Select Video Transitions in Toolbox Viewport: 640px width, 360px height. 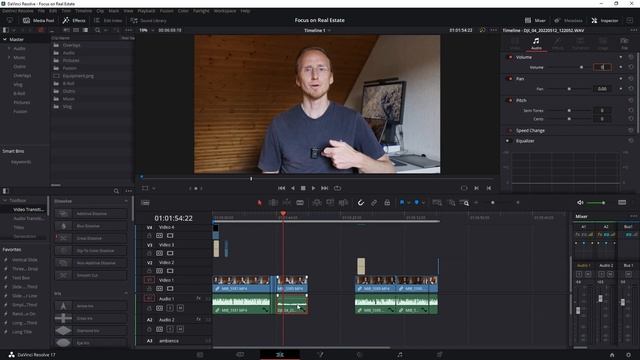28,209
